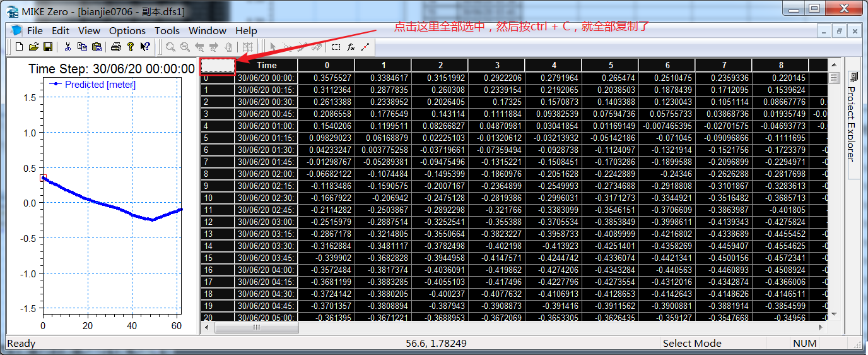The width and height of the screenshot is (868, 355).
Task: Click the New file toolbar icon
Action: coord(19,46)
